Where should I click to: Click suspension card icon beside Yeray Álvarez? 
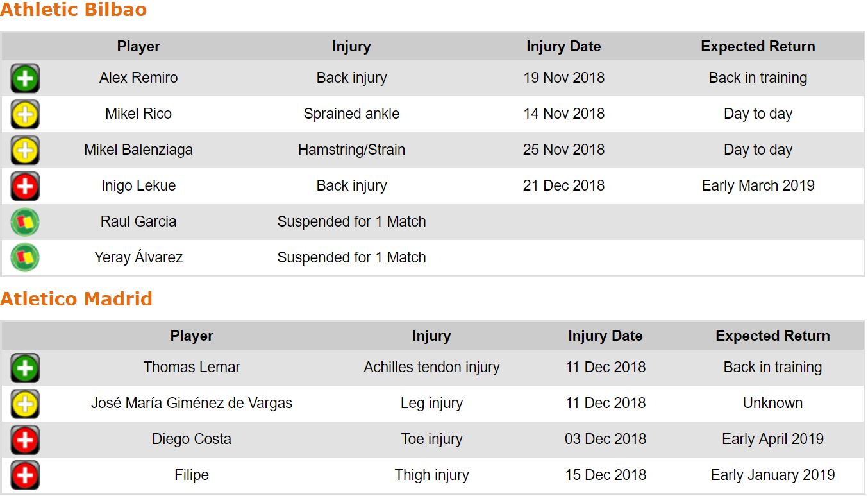click(25, 258)
